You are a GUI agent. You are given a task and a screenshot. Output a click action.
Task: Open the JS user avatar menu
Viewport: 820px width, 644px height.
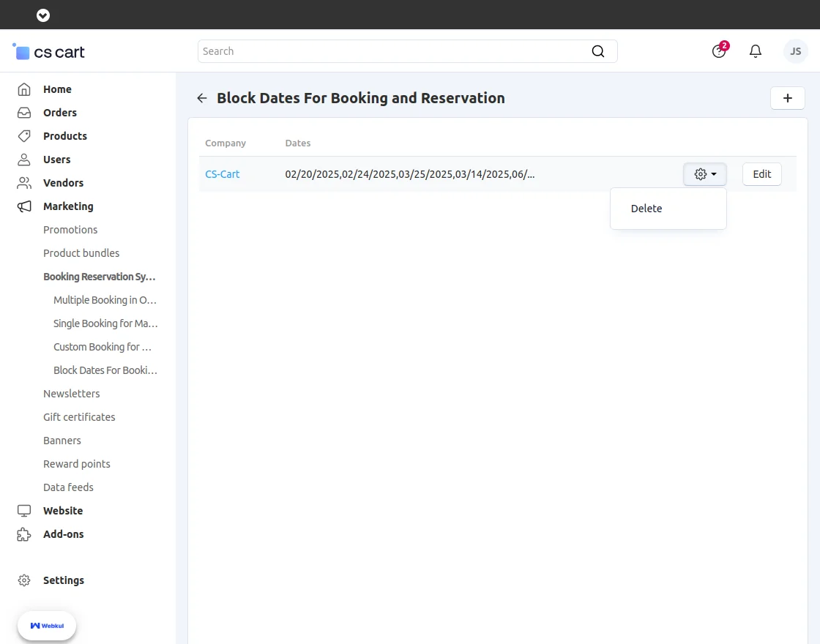[795, 51]
